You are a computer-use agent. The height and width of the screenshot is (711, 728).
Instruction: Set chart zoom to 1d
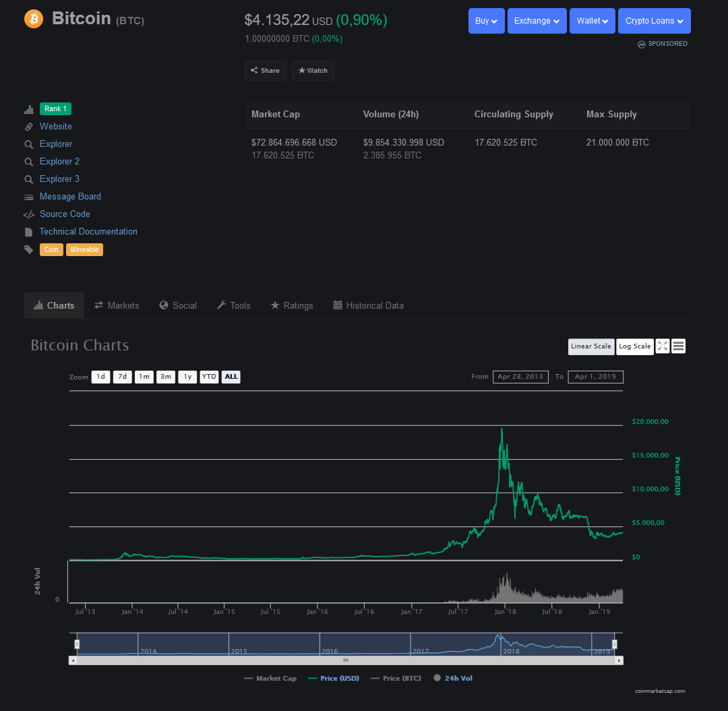click(x=100, y=377)
